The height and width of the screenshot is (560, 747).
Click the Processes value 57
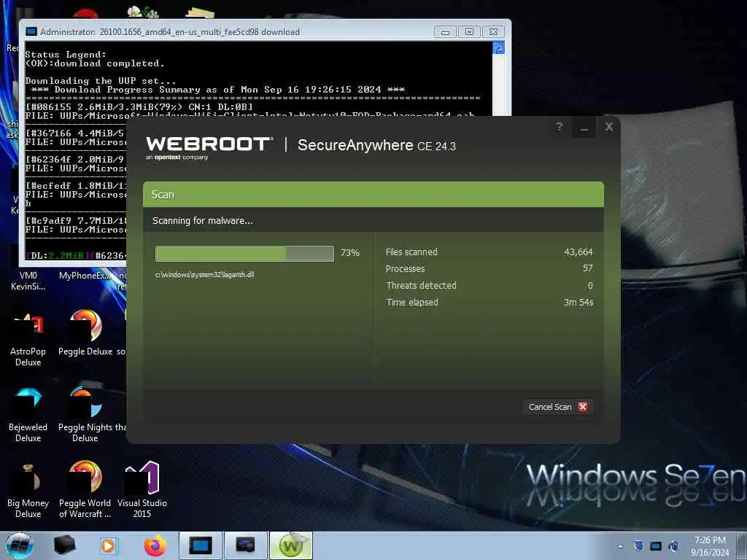(x=588, y=268)
